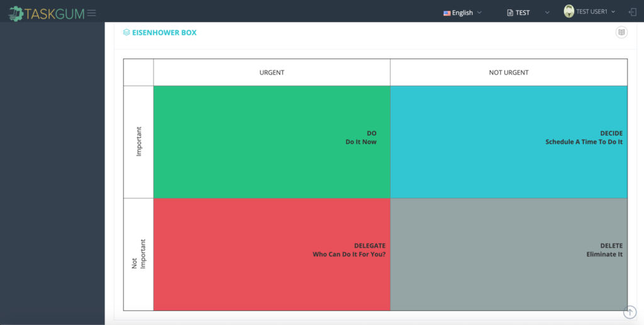Image resolution: width=644 pixels, height=325 pixels.
Task: Open the TEST project dropdown chevron
Action: 547,13
